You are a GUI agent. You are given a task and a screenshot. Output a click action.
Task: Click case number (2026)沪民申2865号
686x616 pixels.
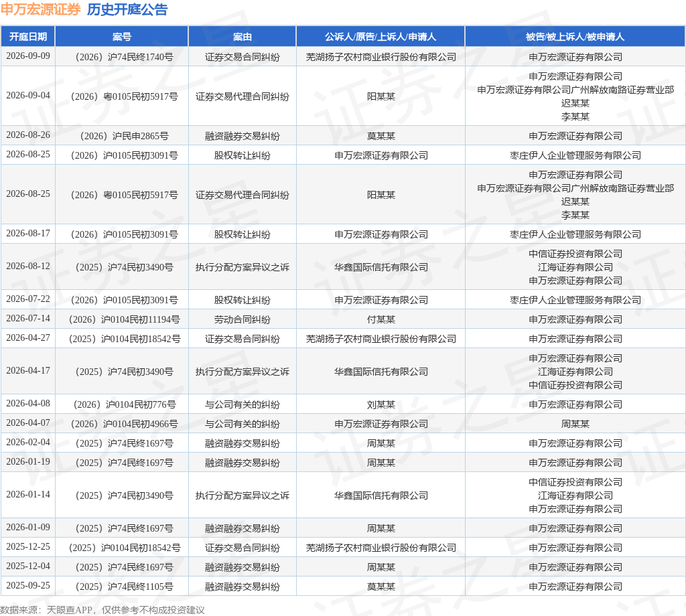124,136
